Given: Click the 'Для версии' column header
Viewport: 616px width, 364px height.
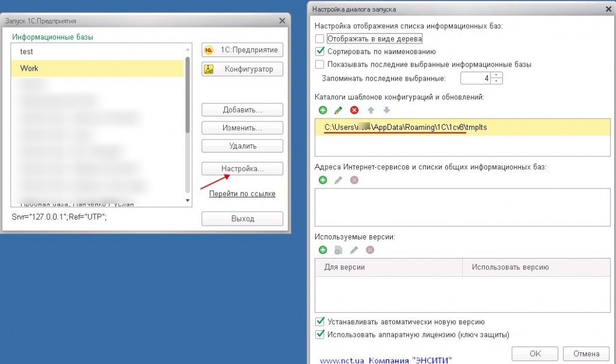Looking at the screenshot, I should [389, 267].
